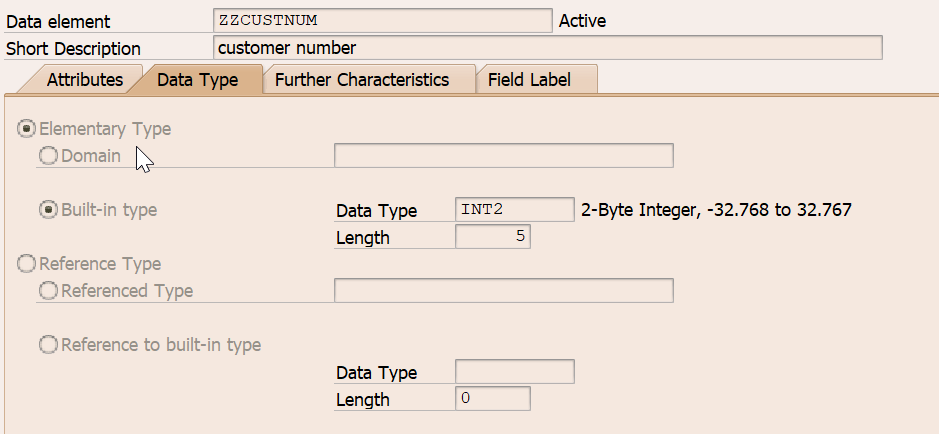Screen dimensions: 939x434
Task: Select the Elementary Type radio button
Action: (x=26, y=129)
